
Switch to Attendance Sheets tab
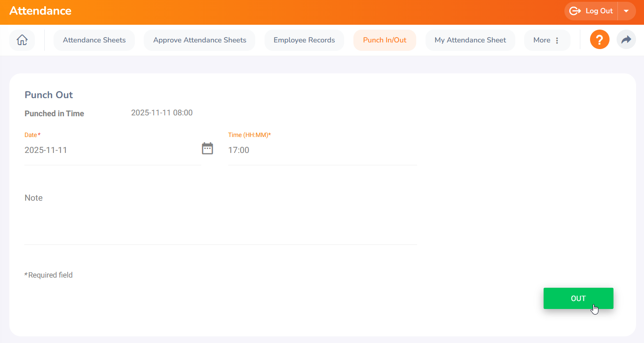[94, 40]
